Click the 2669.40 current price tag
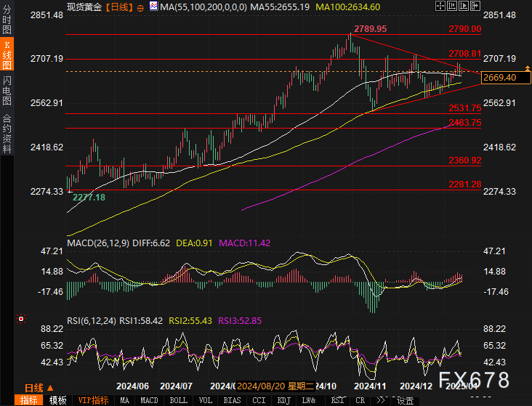532x406 pixels. click(504, 77)
